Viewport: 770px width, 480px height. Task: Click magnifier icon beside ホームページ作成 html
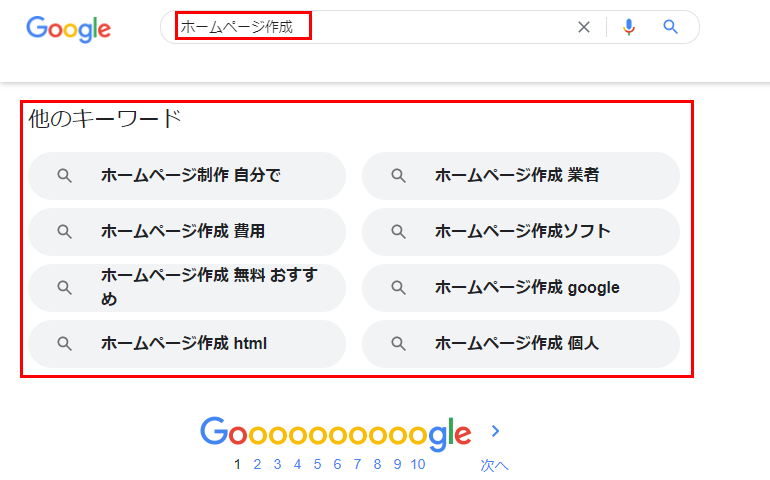tap(64, 344)
